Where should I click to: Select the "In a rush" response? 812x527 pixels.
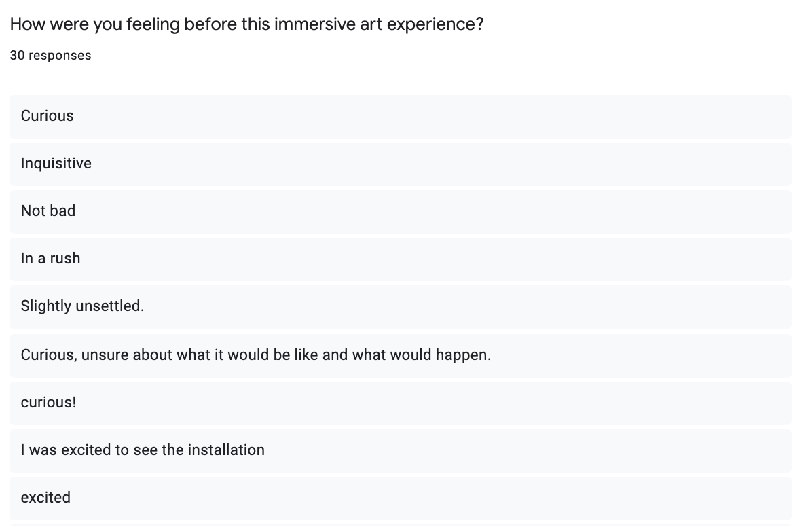[x=50, y=259]
